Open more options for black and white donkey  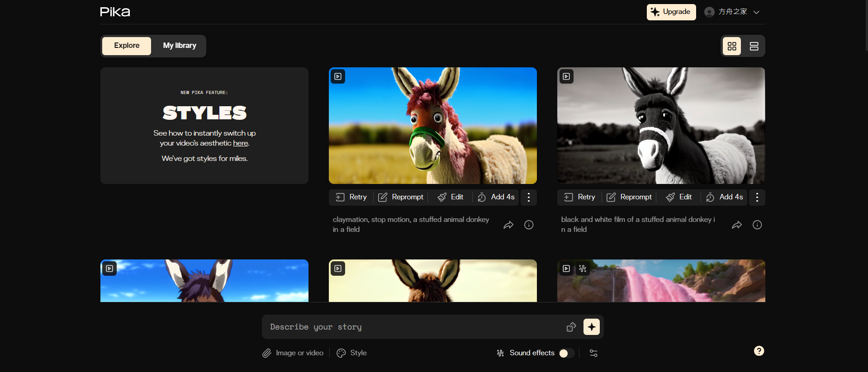pos(757,197)
